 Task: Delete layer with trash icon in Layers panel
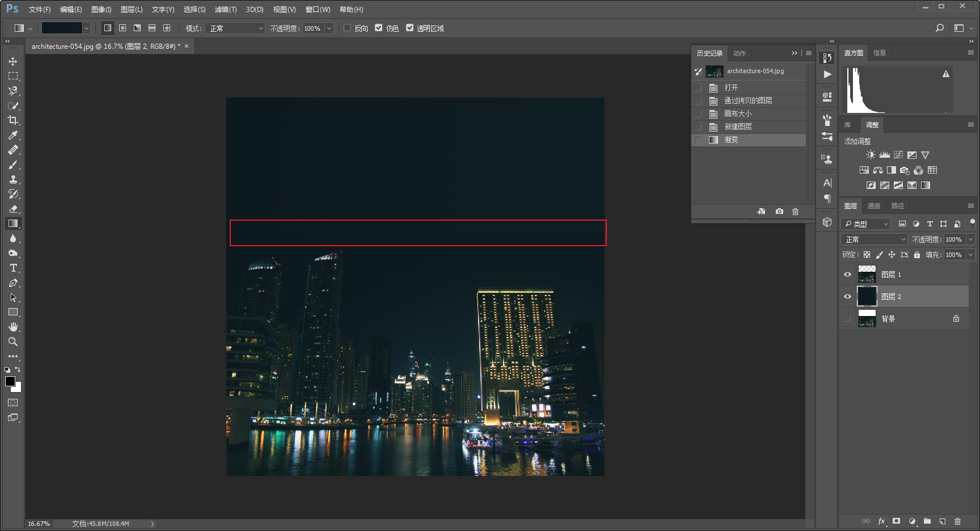958,521
